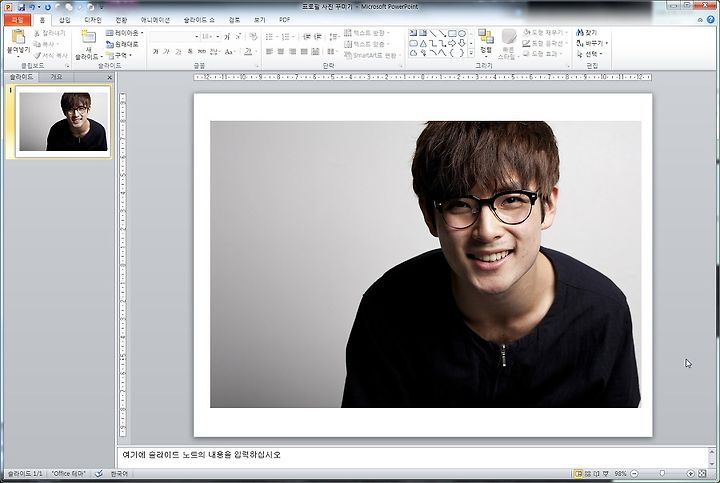Click the Reset (원래대로) slide button

coord(122,44)
